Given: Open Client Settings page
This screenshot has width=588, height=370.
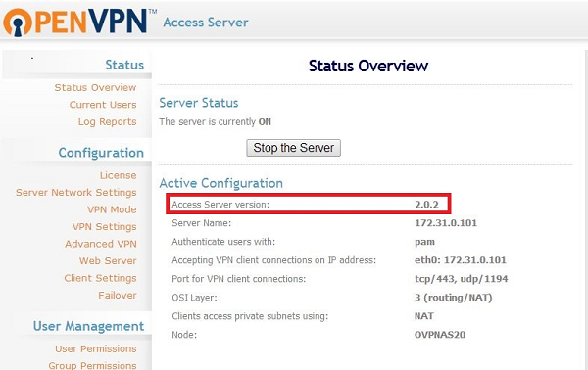Looking at the screenshot, I should 101,278.
